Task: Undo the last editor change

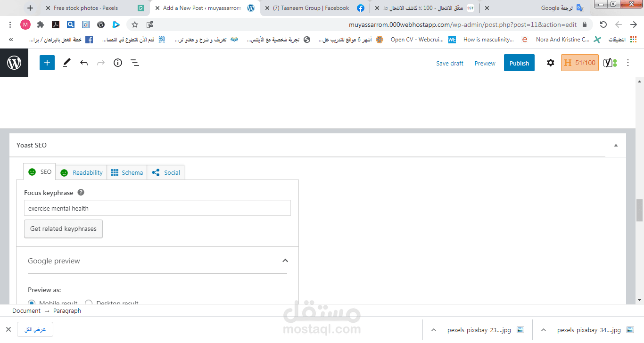Action: (x=84, y=63)
